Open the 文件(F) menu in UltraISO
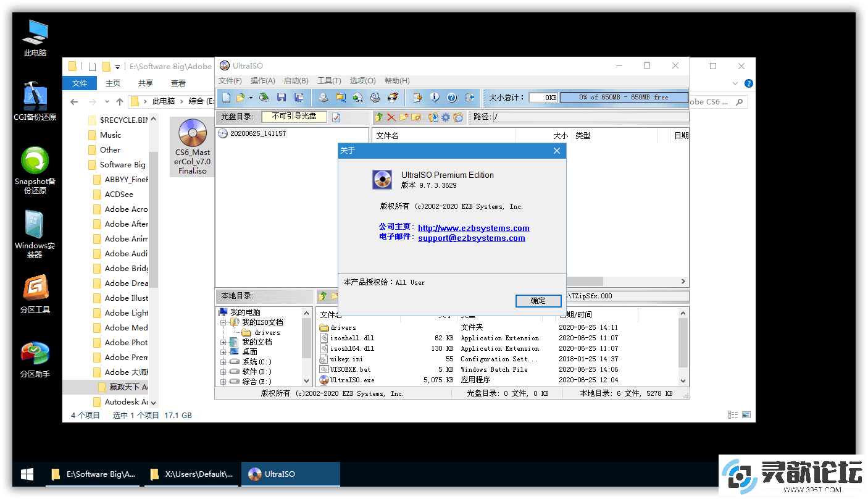 click(230, 81)
